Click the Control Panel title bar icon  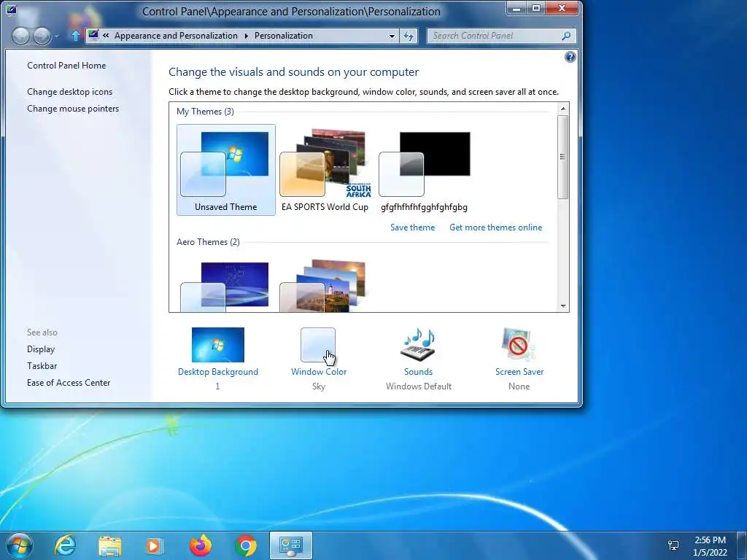pyautogui.click(x=11, y=9)
